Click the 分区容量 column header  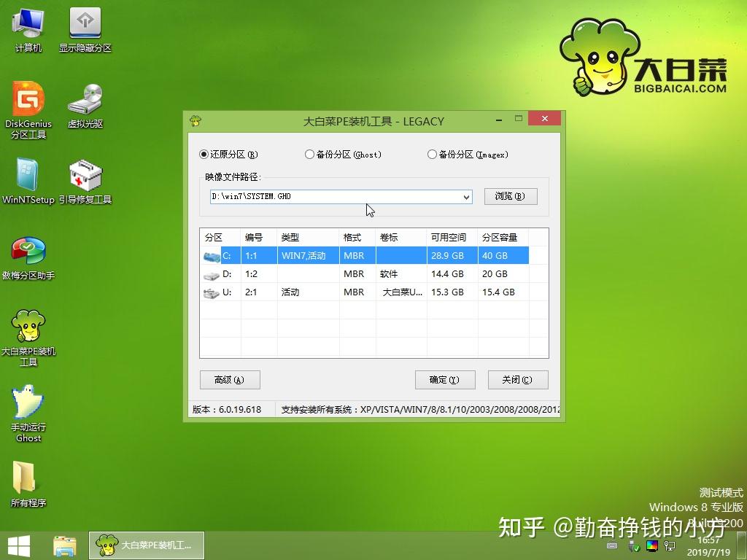[x=503, y=237]
